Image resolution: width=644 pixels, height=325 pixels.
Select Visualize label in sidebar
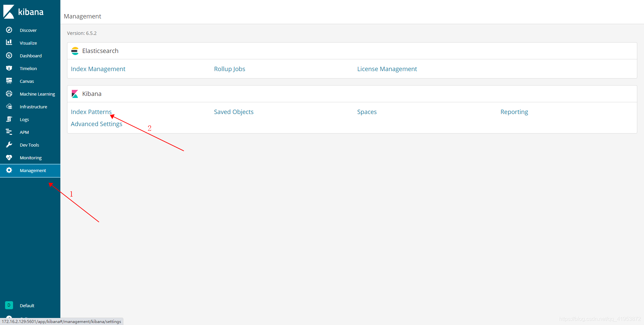(28, 43)
